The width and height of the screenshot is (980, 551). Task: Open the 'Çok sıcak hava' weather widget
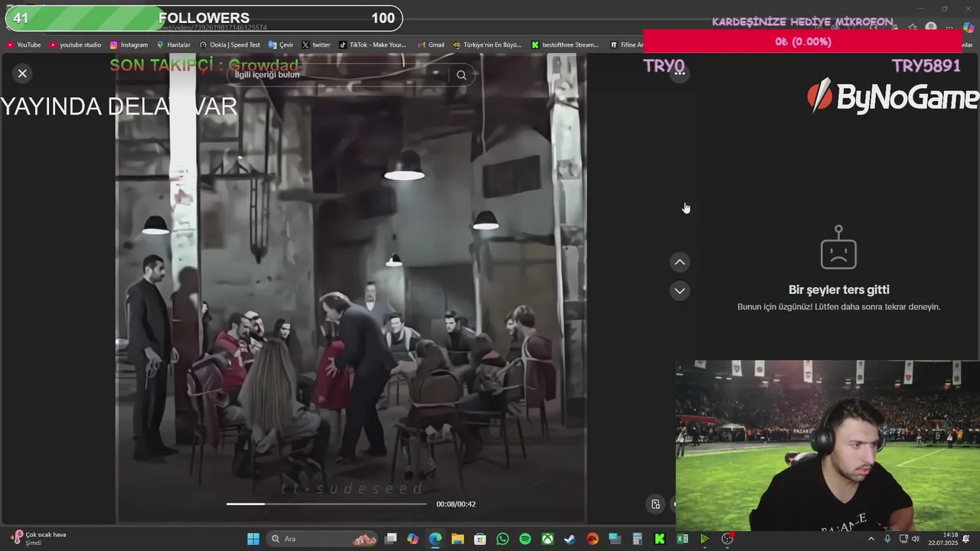[38, 539]
